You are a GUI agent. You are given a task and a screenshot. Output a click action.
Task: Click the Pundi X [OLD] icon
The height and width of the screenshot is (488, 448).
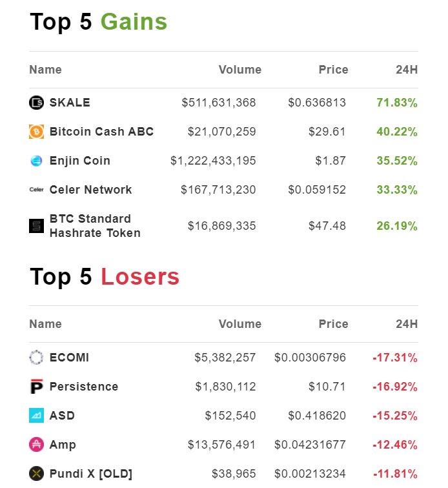point(36,474)
